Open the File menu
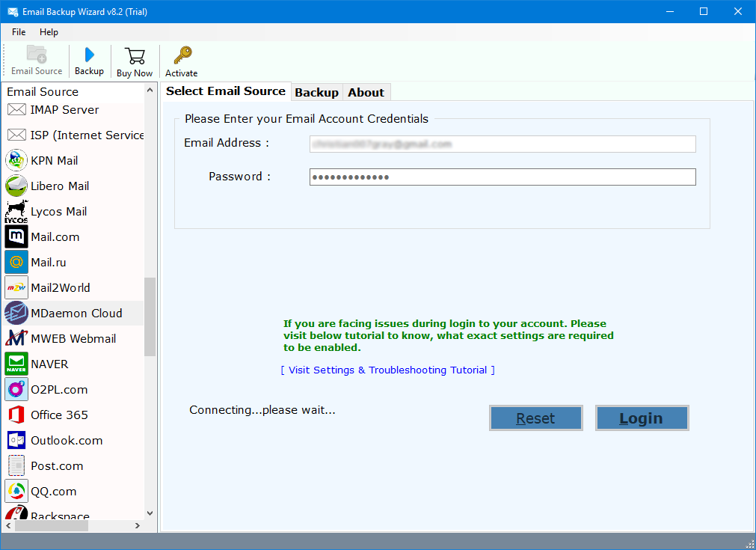This screenshot has height=550, width=756. 19,32
